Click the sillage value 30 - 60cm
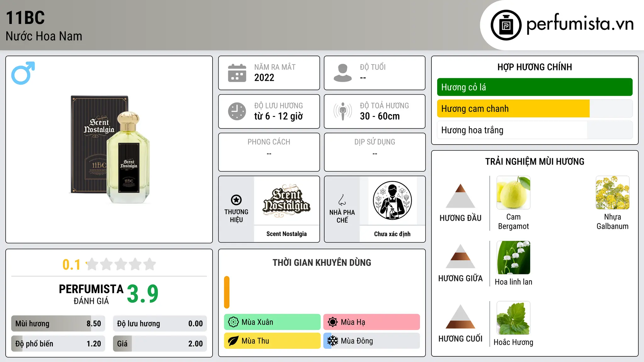The image size is (644, 362). [x=380, y=116]
